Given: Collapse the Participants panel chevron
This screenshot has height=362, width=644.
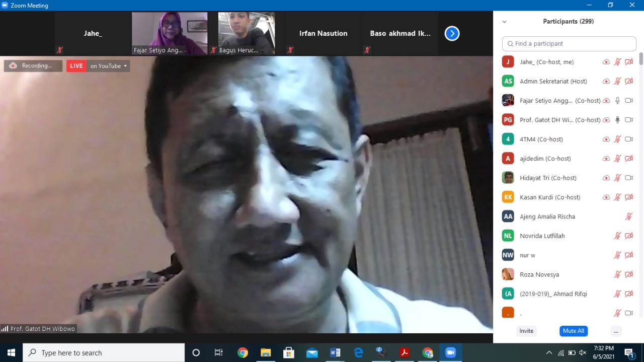Looking at the screenshot, I should [x=504, y=21].
